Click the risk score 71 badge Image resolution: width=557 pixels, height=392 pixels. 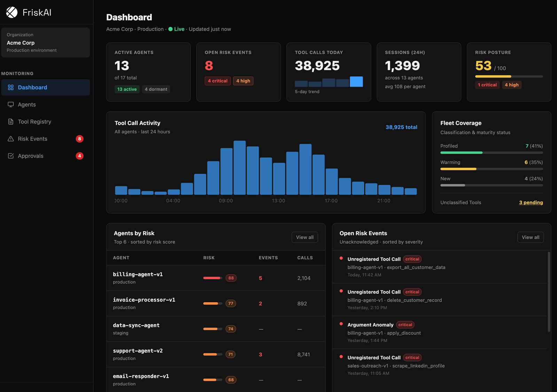[x=231, y=354]
